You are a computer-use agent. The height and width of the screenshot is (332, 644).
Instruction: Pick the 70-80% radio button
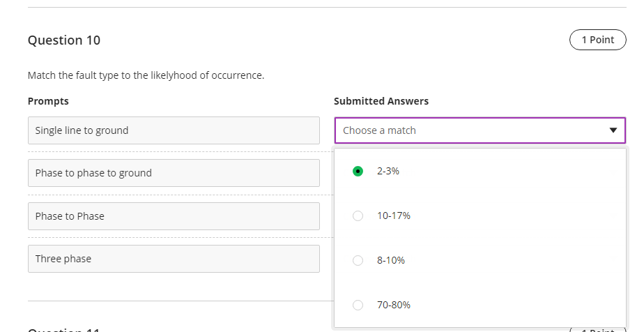pyautogui.click(x=358, y=305)
